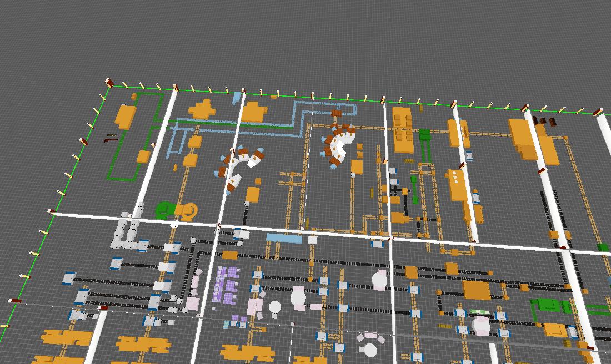Click the orange machine with white dots
The height and width of the screenshot is (364, 611).
(457, 183)
